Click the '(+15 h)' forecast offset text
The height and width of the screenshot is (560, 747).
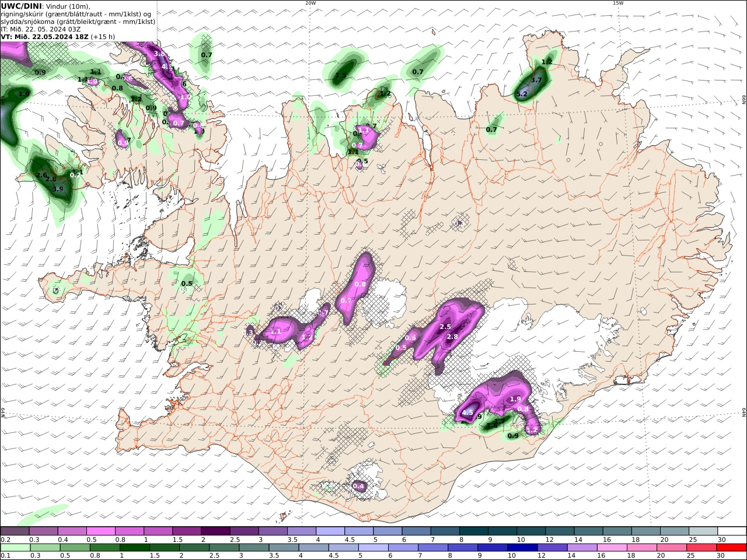click(x=103, y=37)
